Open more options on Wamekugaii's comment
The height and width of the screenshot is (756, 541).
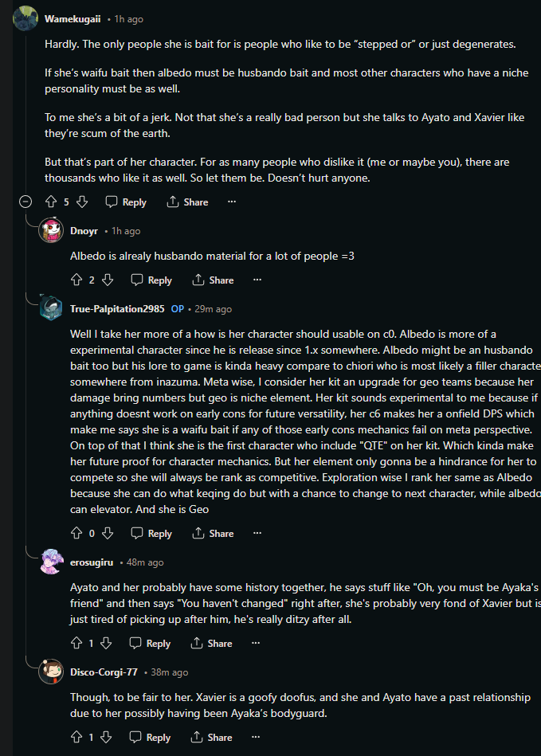coord(232,202)
